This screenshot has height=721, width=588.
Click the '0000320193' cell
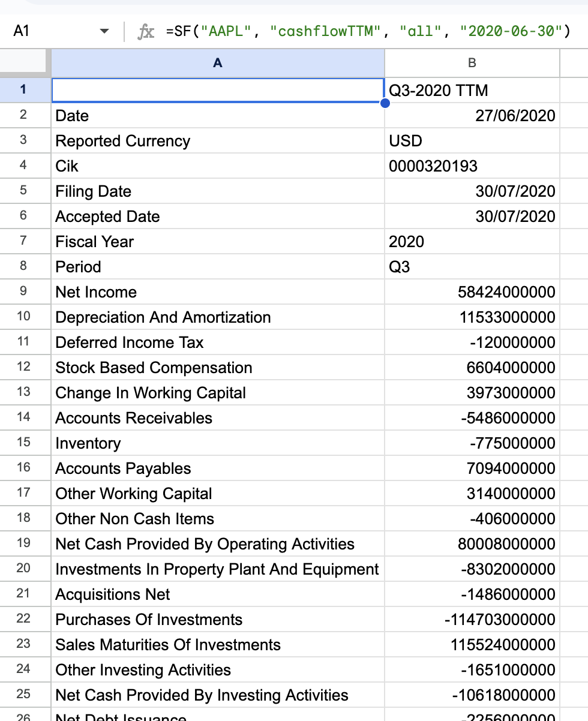[x=472, y=166]
